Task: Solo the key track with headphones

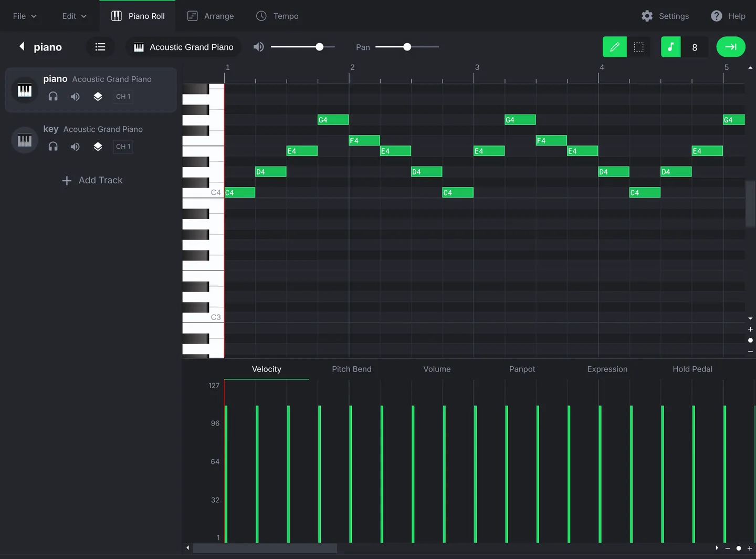Action: click(53, 147)
